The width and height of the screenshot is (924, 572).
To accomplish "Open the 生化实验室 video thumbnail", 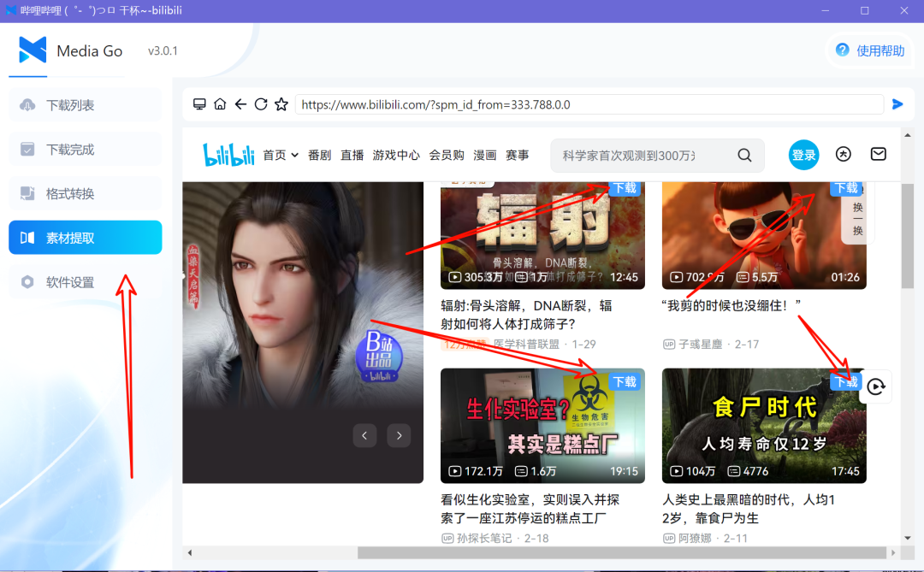I will pyautogui.click(x=542, y=426).
